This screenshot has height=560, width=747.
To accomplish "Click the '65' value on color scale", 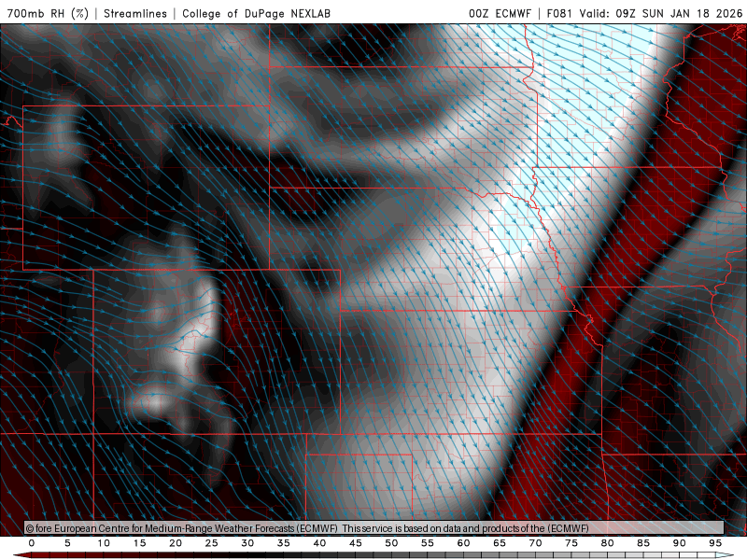I will click(500, 543).
